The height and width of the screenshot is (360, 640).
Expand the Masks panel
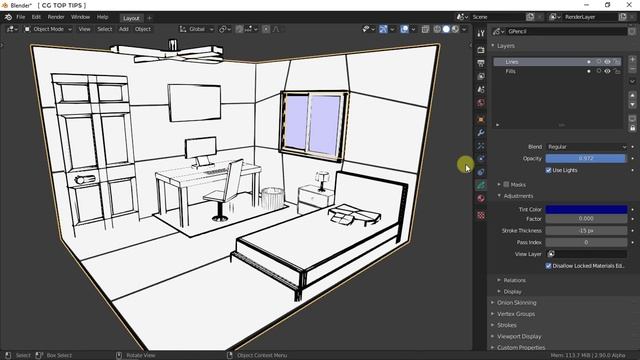499,184
